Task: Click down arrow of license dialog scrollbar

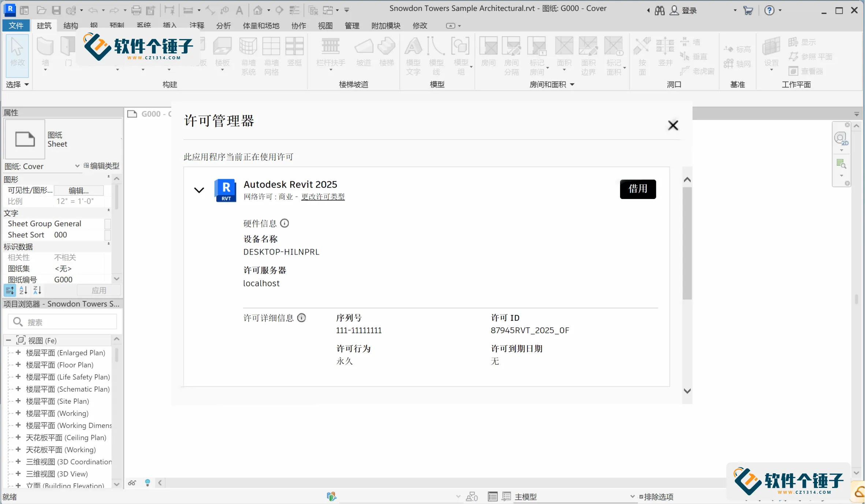Action: [687, 391]
